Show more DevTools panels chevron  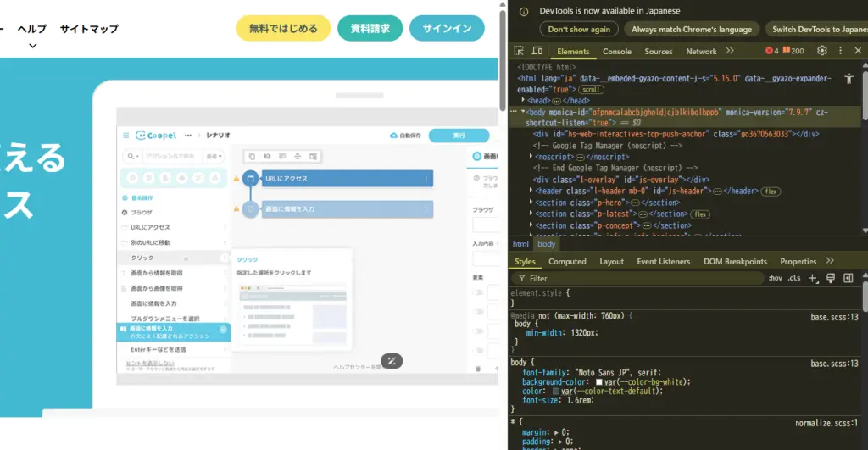[730, 51]
